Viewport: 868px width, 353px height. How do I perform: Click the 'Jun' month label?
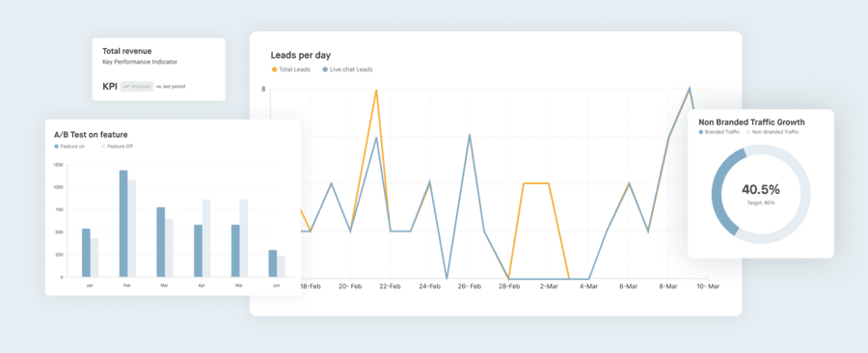click(x=276, y=285)
